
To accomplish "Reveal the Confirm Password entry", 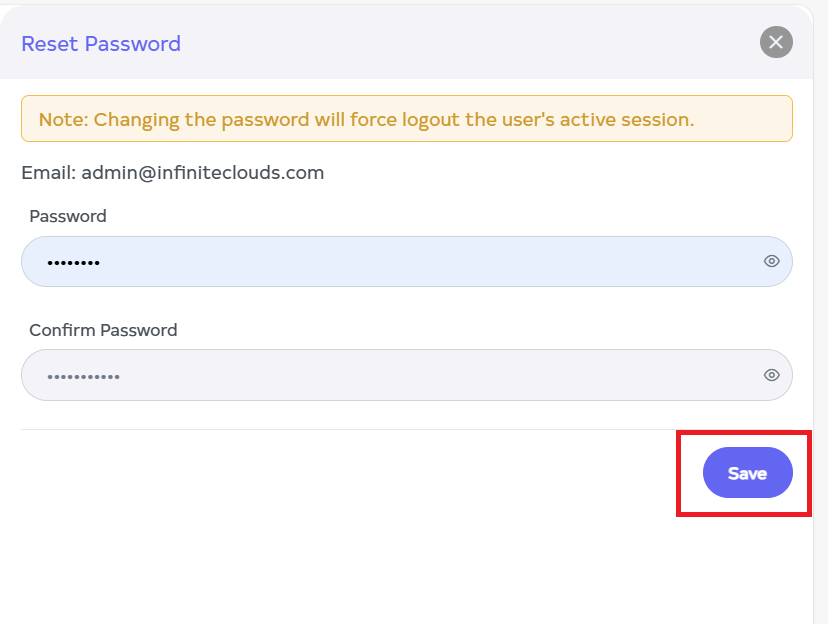I will (x=771, y=375).
